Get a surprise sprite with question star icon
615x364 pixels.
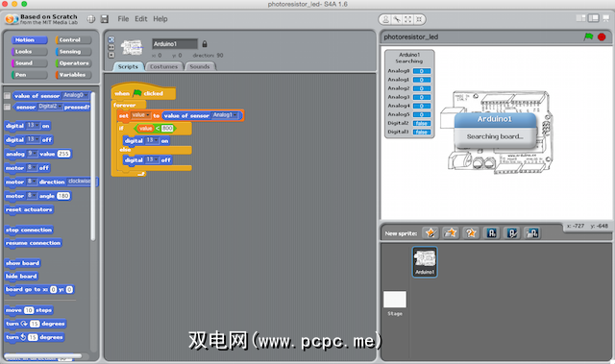coord(471,233)
